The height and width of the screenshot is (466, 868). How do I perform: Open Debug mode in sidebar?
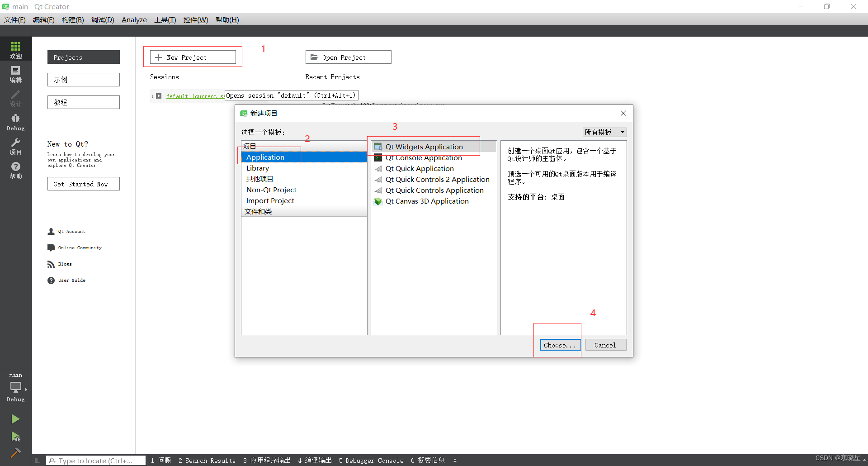(16, 121)
